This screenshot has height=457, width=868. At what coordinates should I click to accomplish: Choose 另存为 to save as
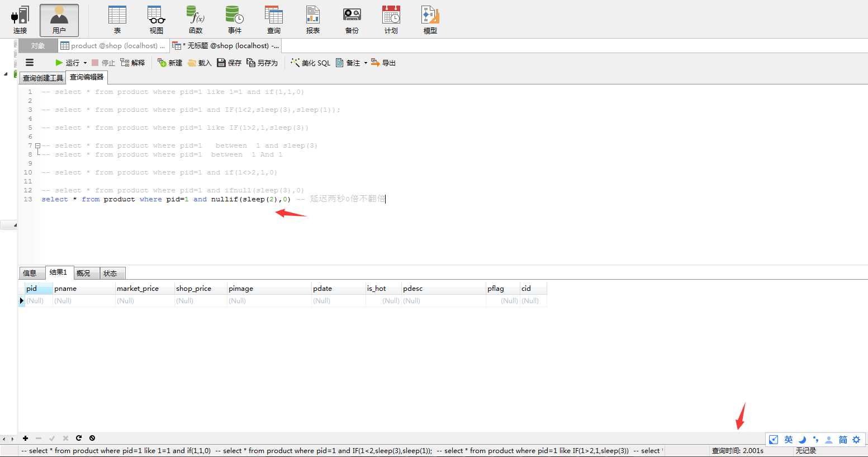point(262,63)
